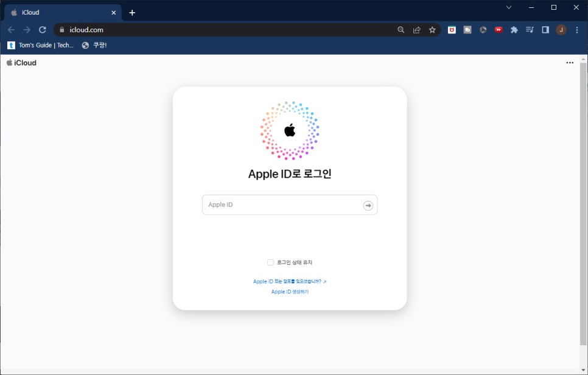Reload the icloud.com page
Viewport: 588px width, 375px height.
[43, 30]
